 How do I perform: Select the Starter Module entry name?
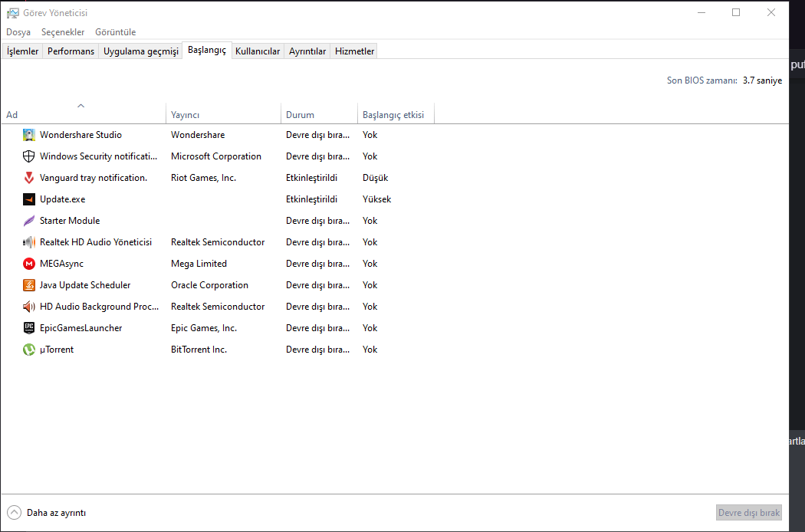point(70,221)
